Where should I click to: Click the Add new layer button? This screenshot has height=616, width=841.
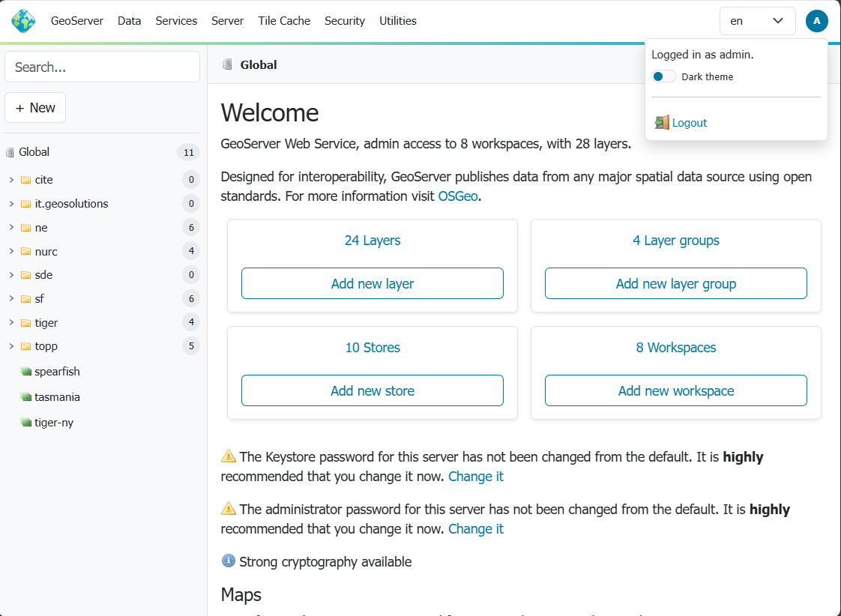coord(373,283)
